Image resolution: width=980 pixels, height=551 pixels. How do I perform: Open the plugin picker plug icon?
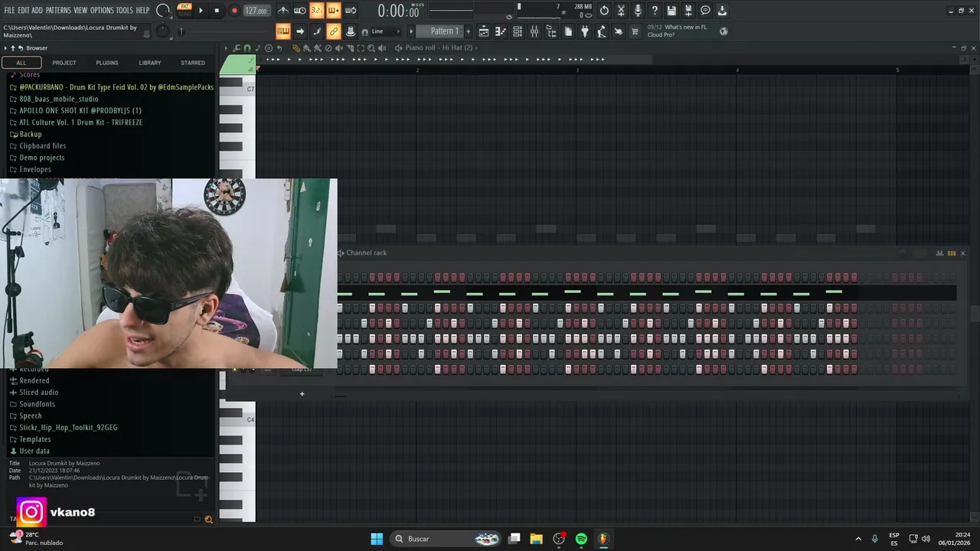pos(585,31)
